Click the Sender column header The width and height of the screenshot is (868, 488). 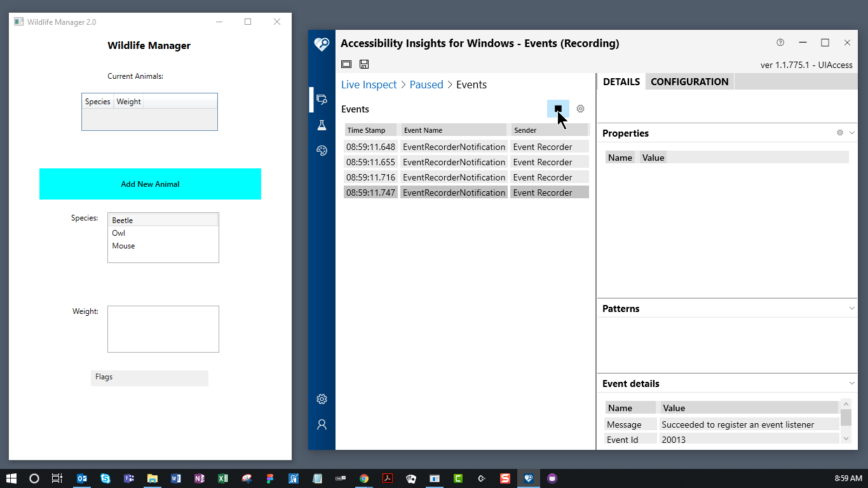coord(550,130)
